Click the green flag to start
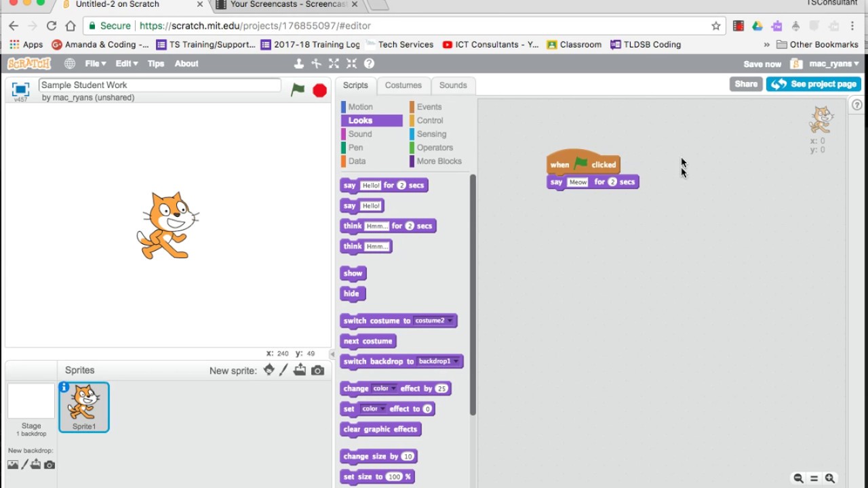 click(298, 90)
